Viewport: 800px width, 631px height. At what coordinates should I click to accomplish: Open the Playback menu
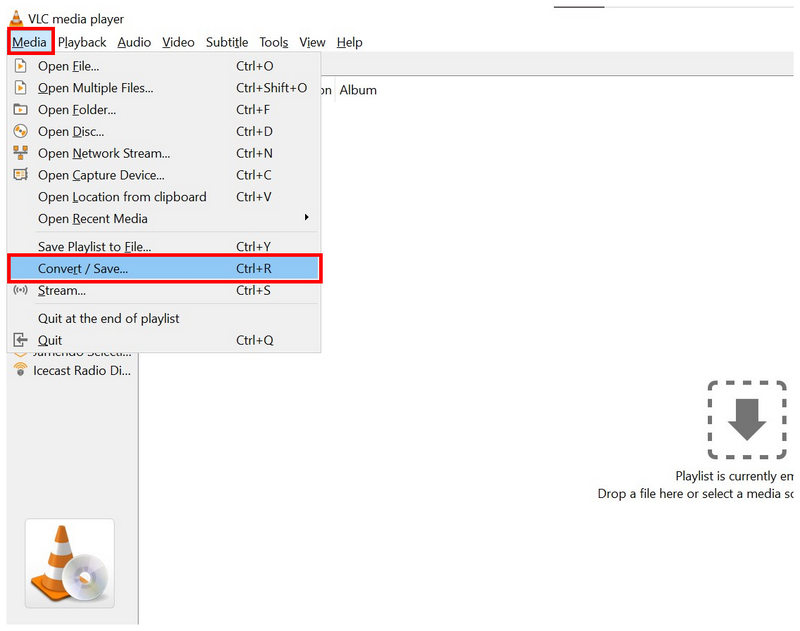point(82,42)
